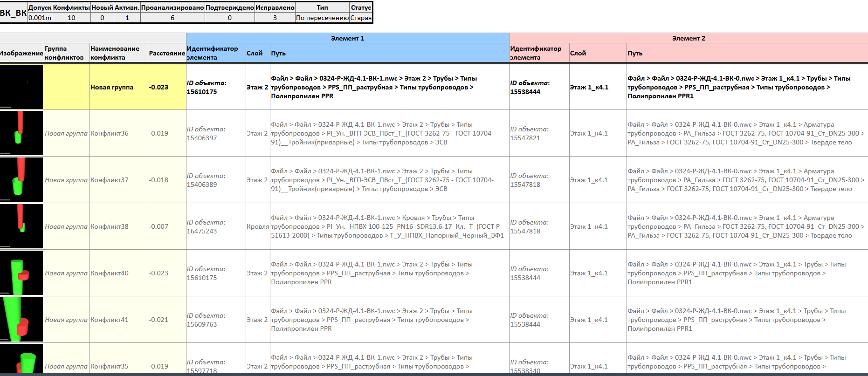Click Конфликт37 Element 1 path with Тройник
Viewport: 868px width, 376px height.
click(x=382, y=180)
